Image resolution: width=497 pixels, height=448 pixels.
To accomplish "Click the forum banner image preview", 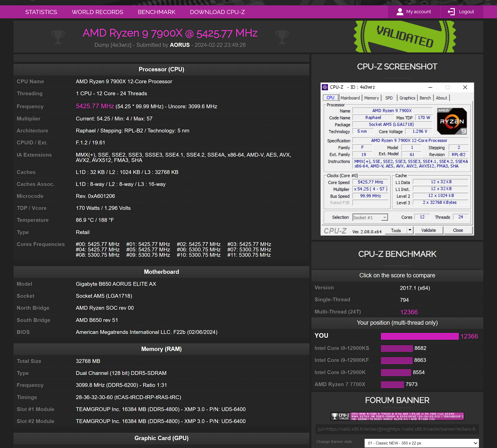I will (397, 416).
